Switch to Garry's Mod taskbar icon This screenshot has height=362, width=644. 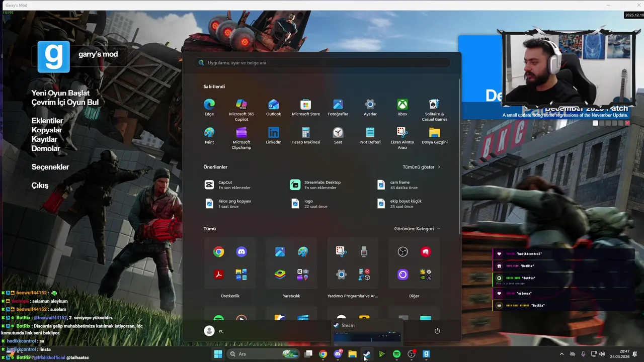pos(426,354)
